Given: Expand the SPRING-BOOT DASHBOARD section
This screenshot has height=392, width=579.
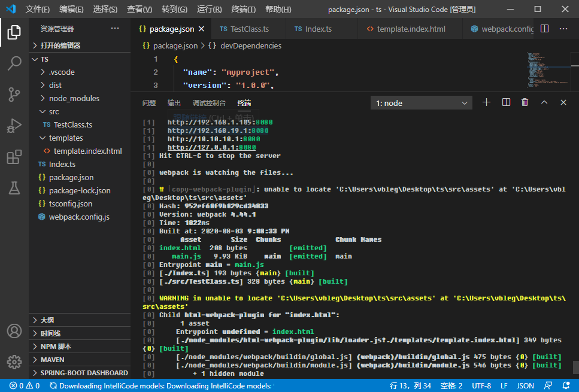Looking at the screenshot, I should pyautogui.click(x=80, y=373).
